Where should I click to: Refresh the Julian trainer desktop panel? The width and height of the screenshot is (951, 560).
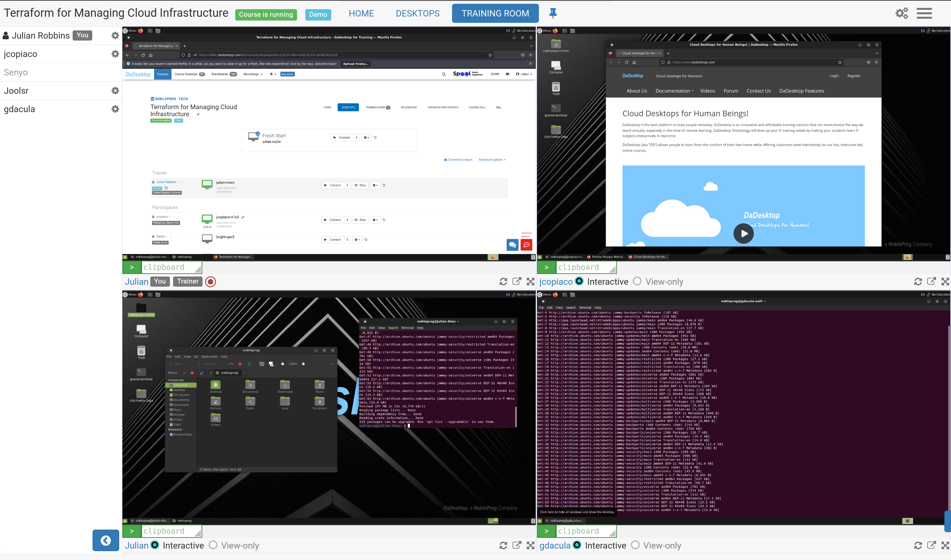point(503,282)
